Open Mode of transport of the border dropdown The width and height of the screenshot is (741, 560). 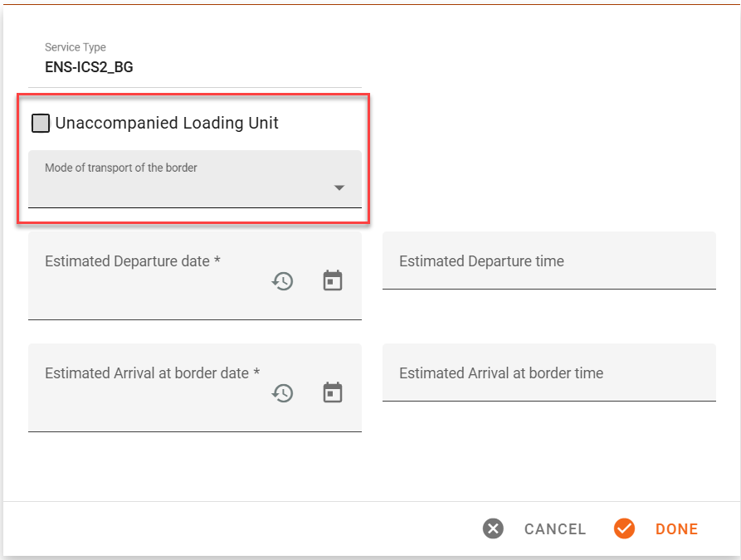(x=195, y=179)
